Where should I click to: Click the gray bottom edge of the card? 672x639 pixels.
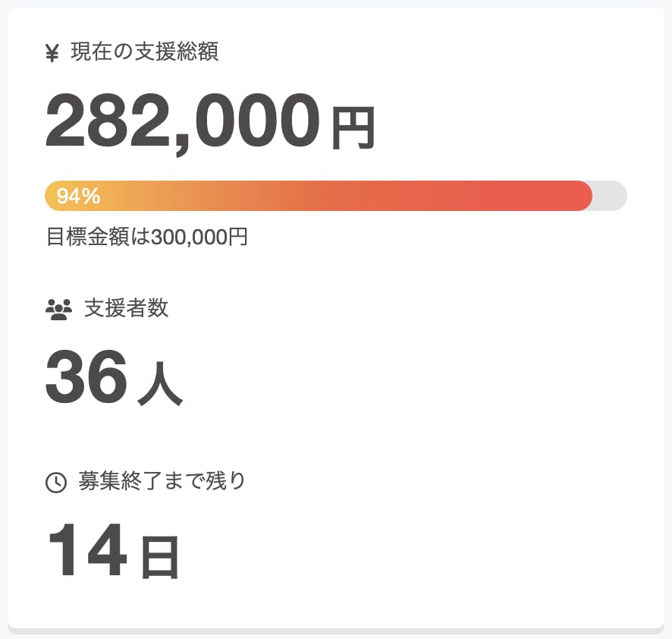click(x=336, y=631)
